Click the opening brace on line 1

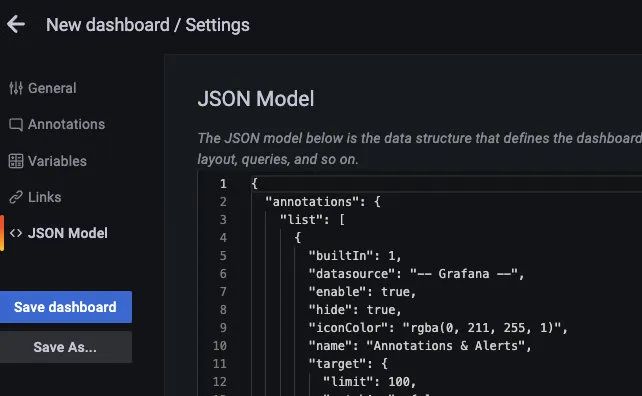[254, 183]
